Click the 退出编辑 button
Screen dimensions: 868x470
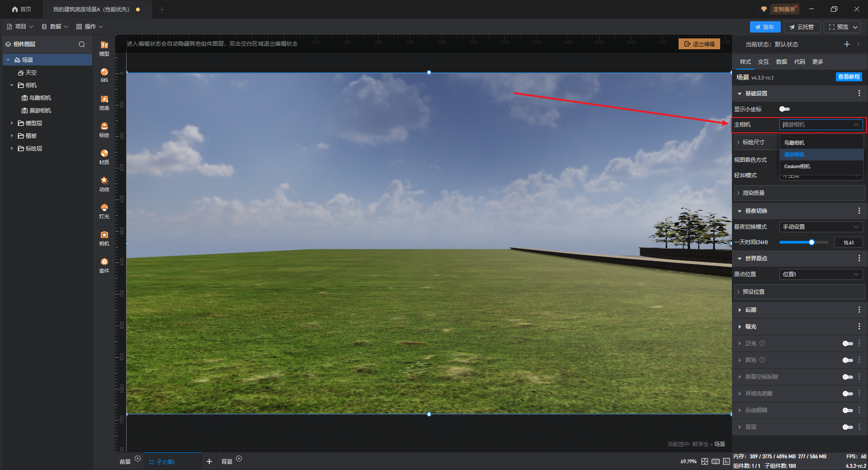click(699, 44)
